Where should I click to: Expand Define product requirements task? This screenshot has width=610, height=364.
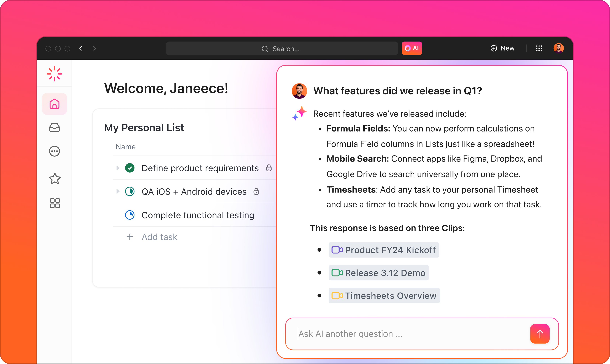(118, 168)
